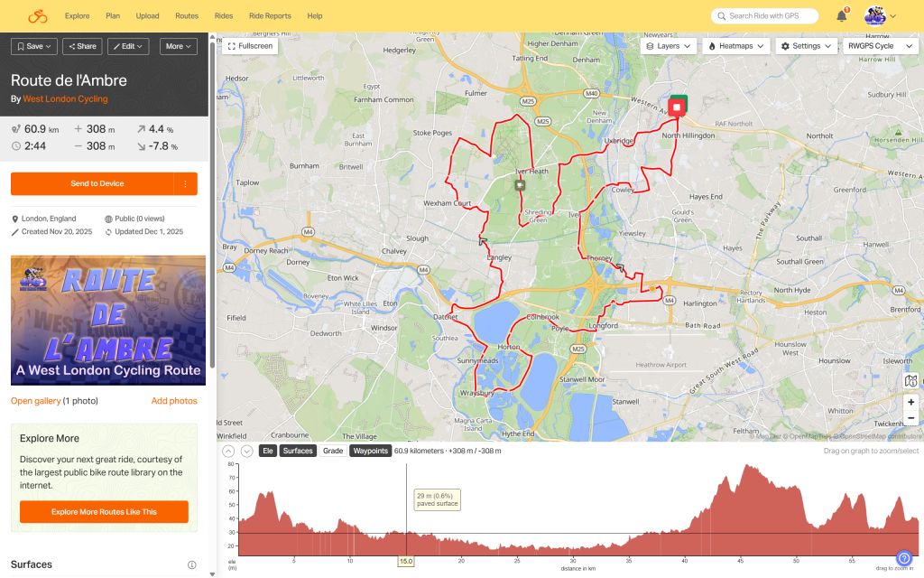Click the map style icon above zoom controls

[910, 381]
